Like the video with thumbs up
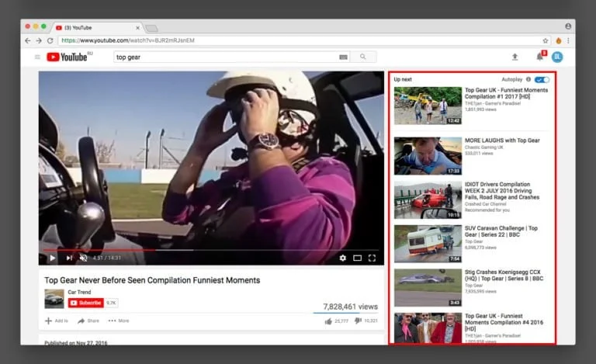 pos(329,321)
